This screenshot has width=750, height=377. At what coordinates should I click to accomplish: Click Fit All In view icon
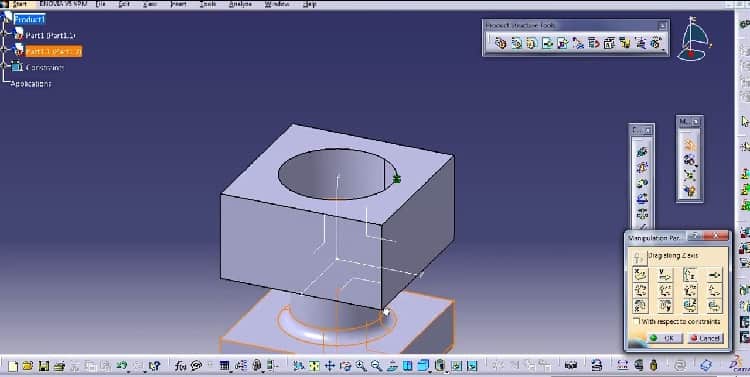click(x=314, y=366)
